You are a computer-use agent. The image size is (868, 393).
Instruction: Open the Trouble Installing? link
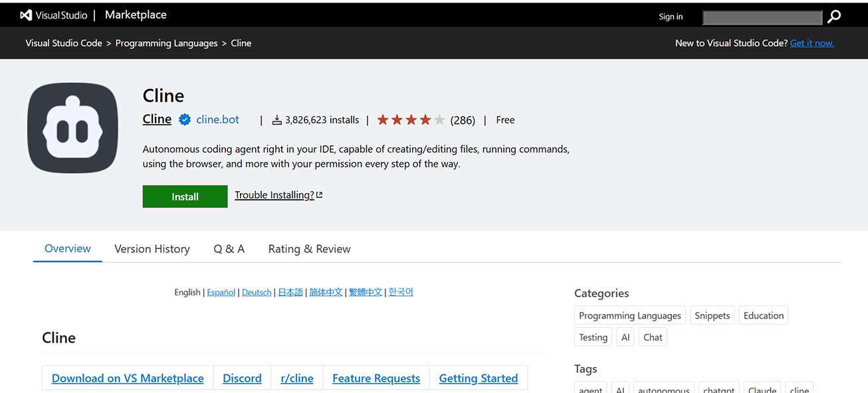click(278, 195)
